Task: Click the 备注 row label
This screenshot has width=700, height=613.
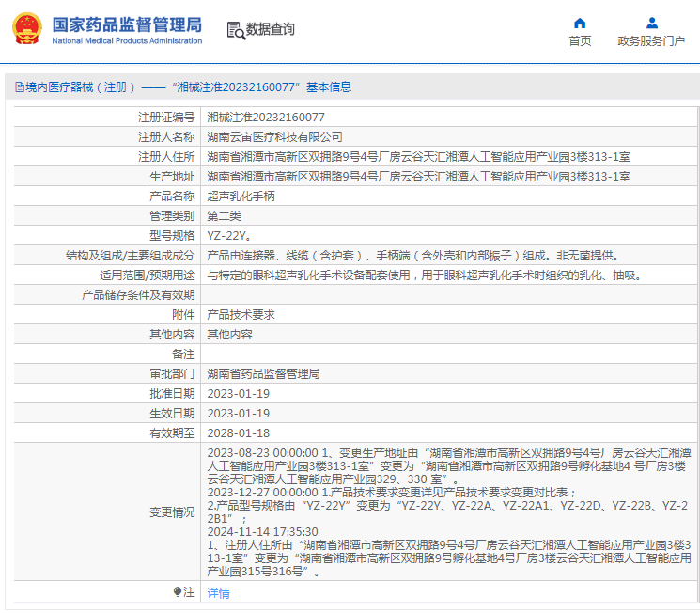Action: (183, 354)
